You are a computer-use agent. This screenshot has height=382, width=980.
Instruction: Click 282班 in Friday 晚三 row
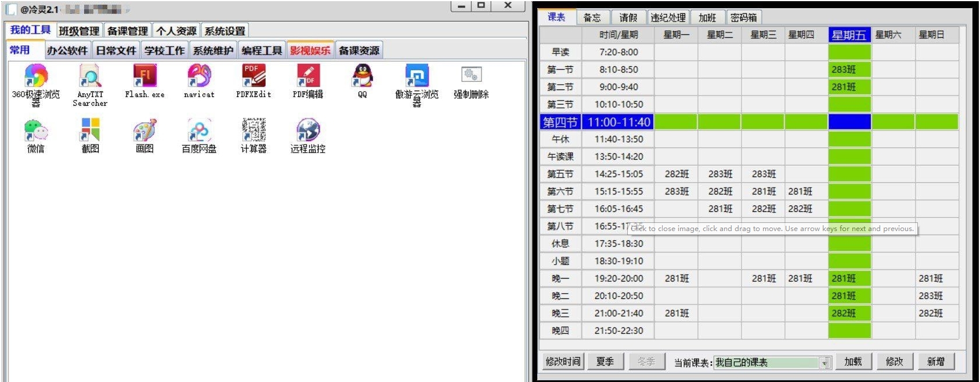pos(849,313)
